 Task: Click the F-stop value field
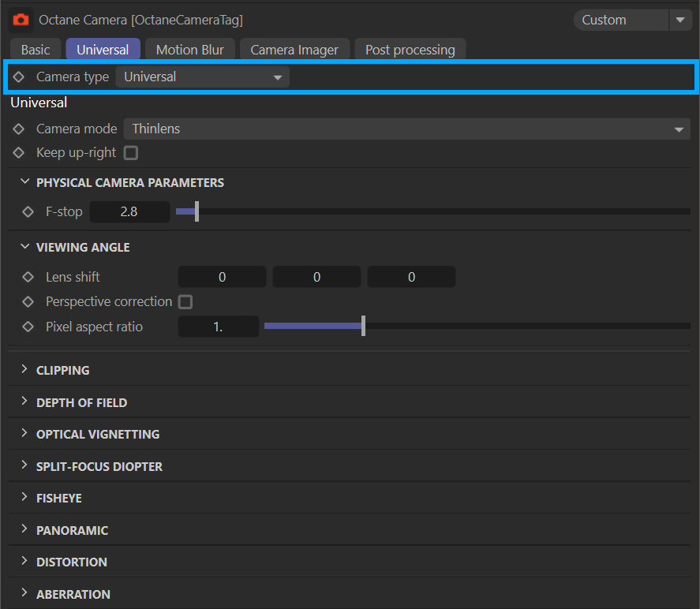[x=129, y=211]
